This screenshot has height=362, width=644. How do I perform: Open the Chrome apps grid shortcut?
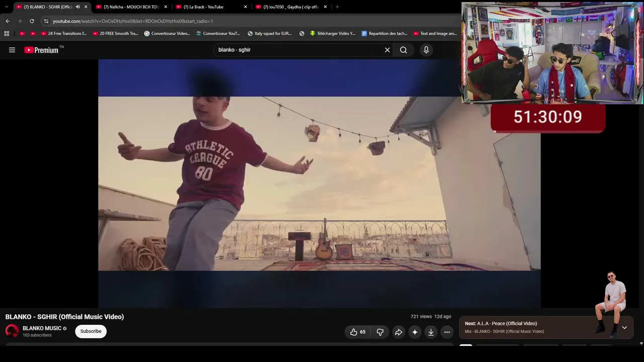click(7, 34)
